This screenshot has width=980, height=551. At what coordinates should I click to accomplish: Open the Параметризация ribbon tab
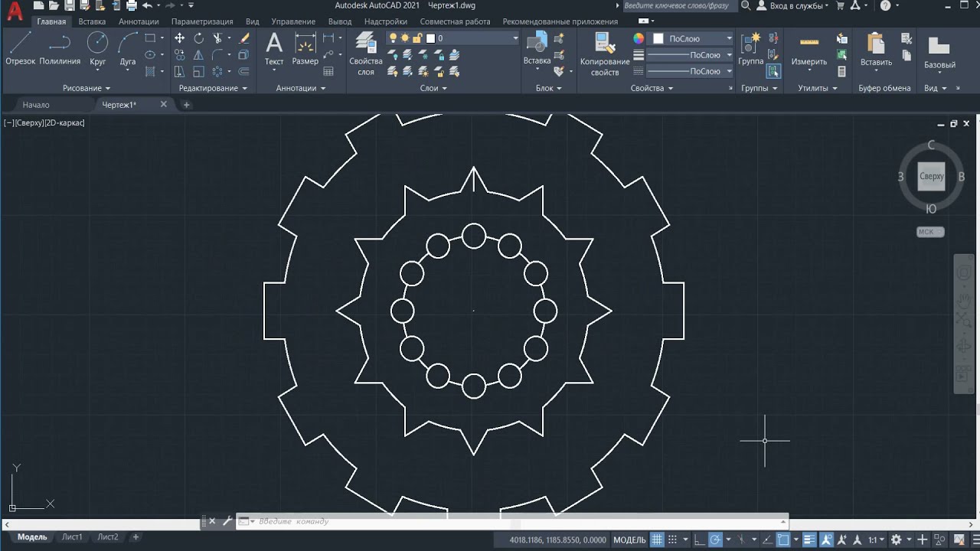(x=202, y=21)
